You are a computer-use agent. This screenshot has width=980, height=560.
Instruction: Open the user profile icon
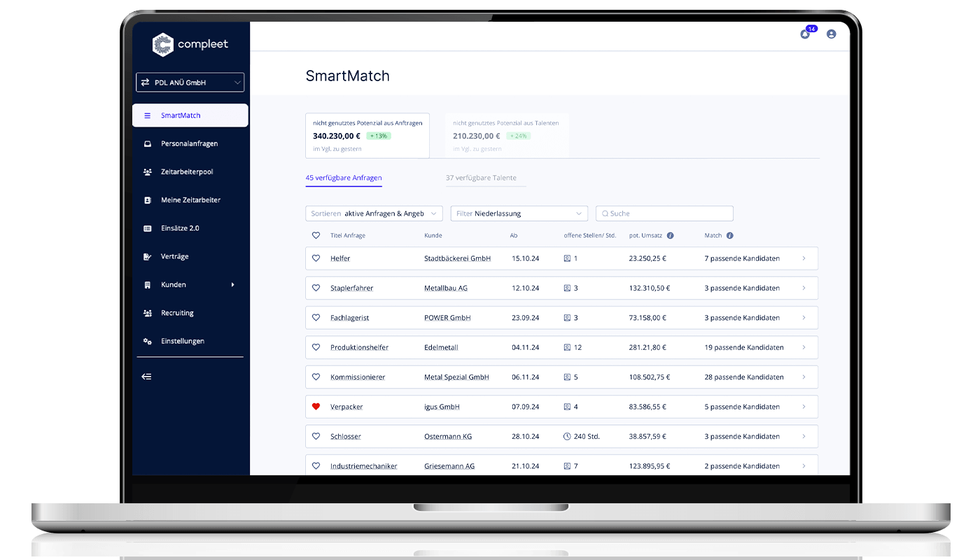[831, 34]
